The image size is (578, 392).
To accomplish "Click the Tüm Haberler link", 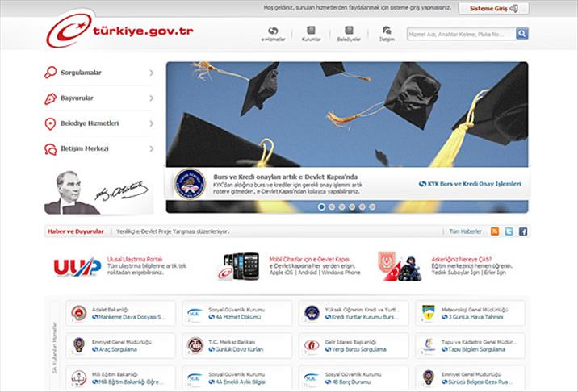I will point(465,231).
